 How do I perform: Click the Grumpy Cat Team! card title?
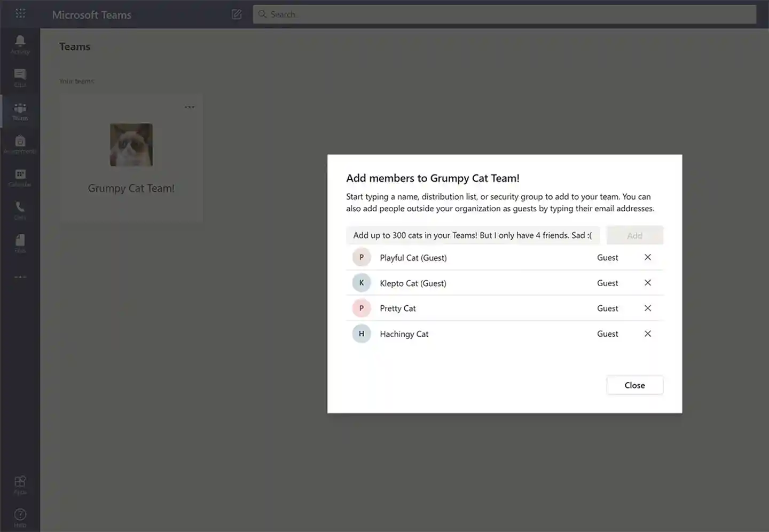click(131, 188)
